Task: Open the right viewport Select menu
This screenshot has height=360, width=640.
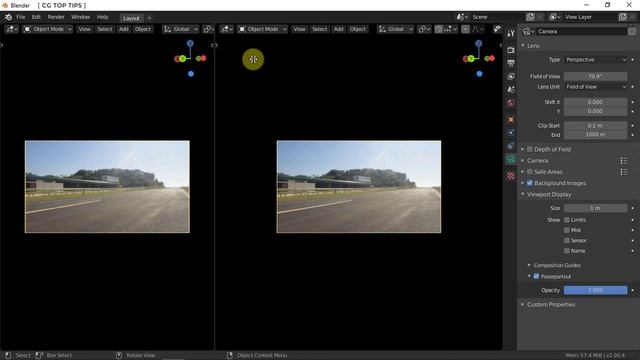Action: point(319,29)
